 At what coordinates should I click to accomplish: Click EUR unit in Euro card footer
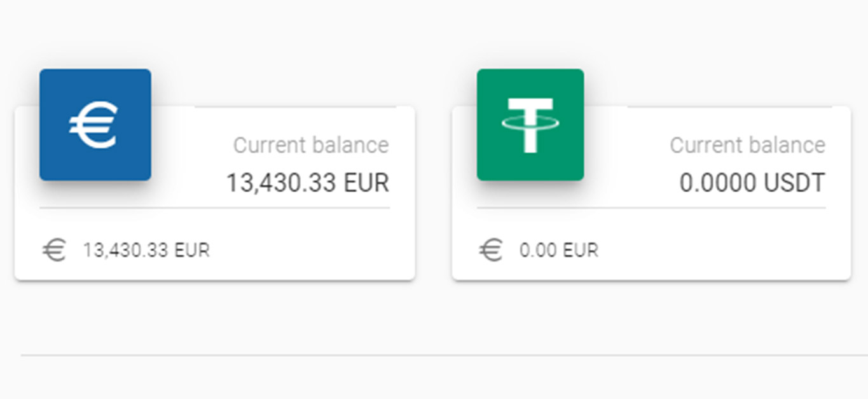point(191,250)
